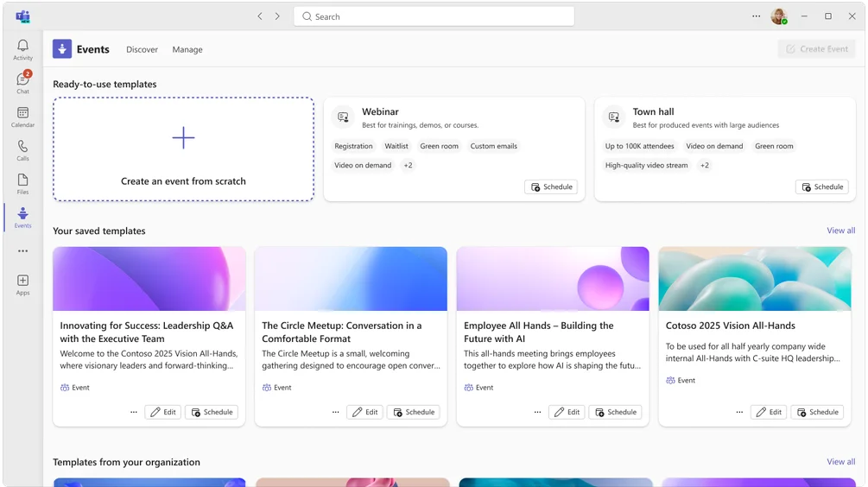The width and height of the screenshot is (868, 487).
Task: Expand more options on Innovating for Success card
Action: point(134,412)
